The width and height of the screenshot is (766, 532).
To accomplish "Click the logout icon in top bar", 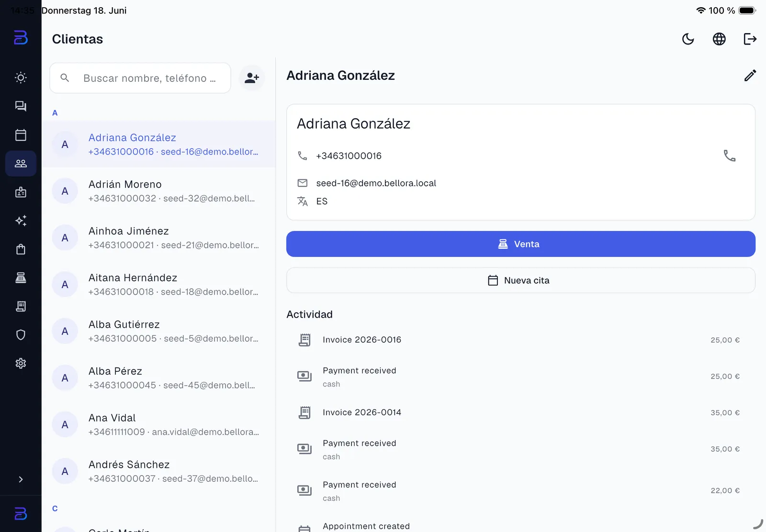I will pyautogui.click(x=750, y=39).
